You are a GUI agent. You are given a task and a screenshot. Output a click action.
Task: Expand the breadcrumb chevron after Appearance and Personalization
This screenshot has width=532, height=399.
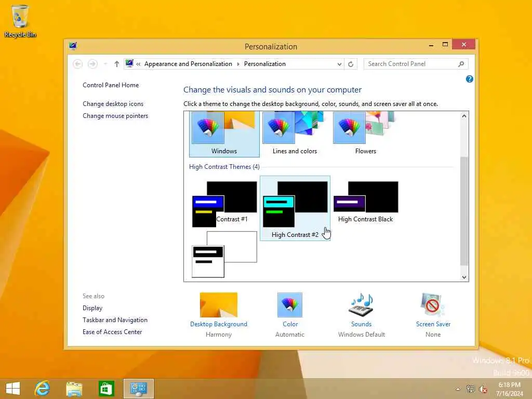click(238, 64)
